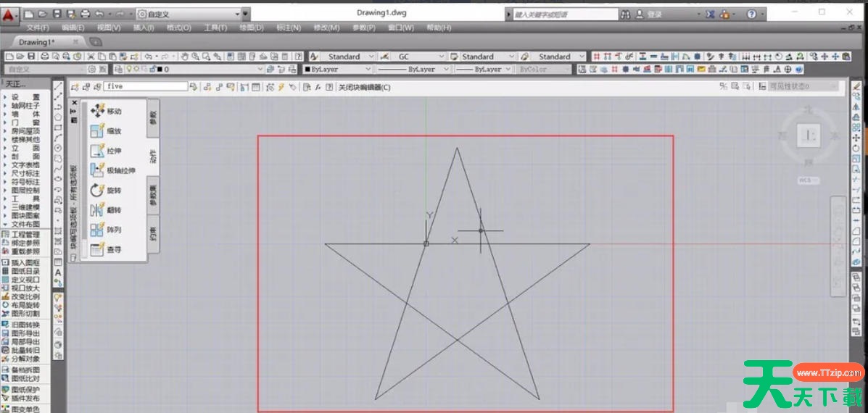The image size is (868, 413).
Task: Close the block authoring palette
Action: point(75,103)
